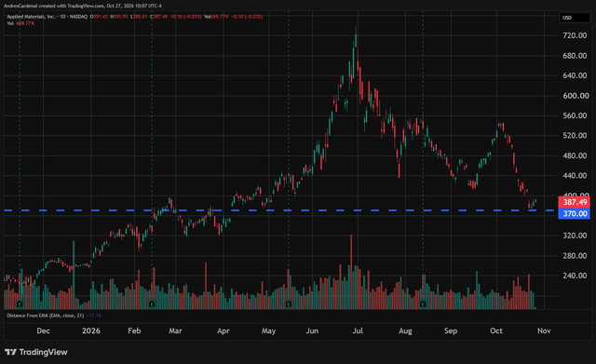Click the 560.00 price axis label
Image resolution: width=596 pixels, height=364 pixels.
point(575,115)
